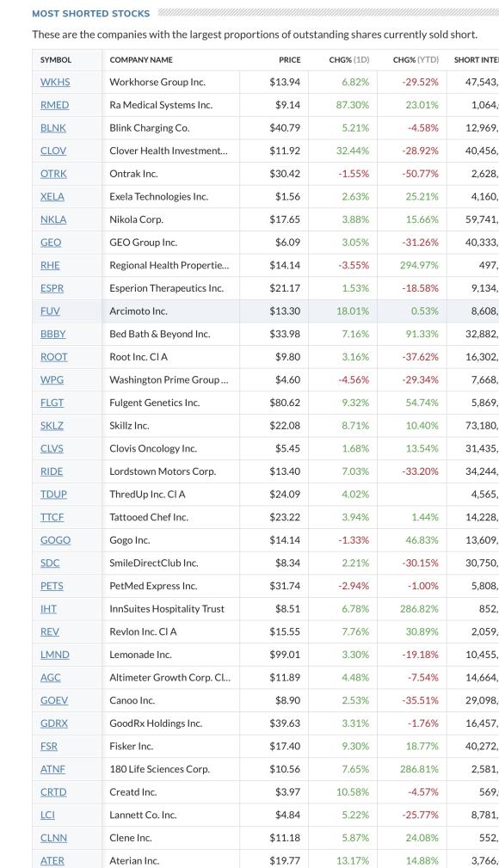Screen dimensions: 499x868
Task: Open the TTCF symbol link
Action: [x=52, y=517]
